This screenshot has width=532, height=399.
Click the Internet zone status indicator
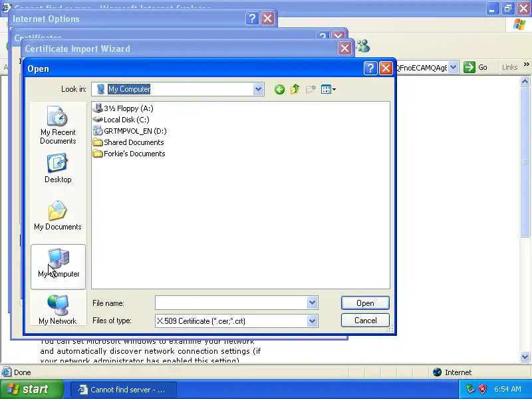[452, 372]
